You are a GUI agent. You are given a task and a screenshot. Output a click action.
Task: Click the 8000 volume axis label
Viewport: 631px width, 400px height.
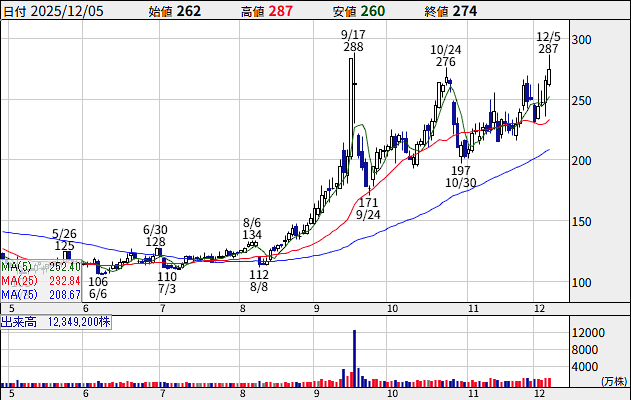585,350
